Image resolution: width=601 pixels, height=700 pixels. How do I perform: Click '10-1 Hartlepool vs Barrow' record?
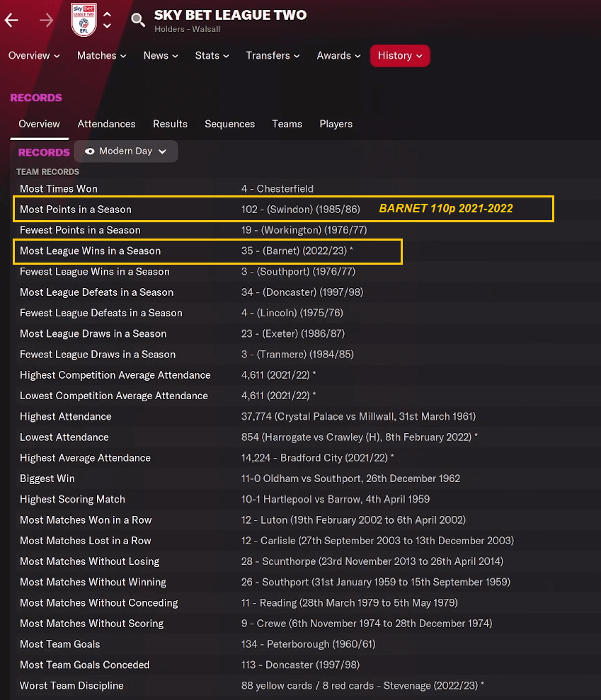(x=336, y=500)
